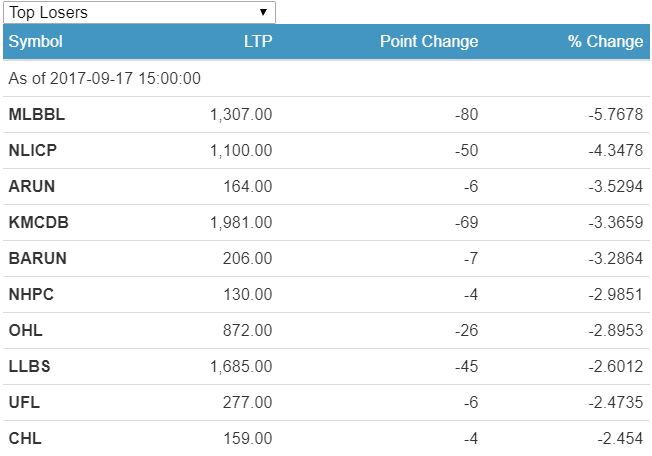Click the LLBS point change -45

466,366
